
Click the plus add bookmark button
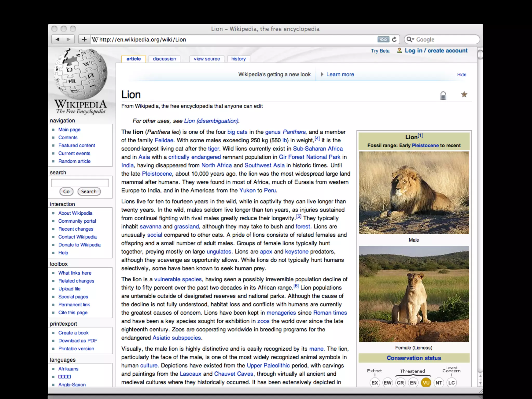[x=84, y=39]
